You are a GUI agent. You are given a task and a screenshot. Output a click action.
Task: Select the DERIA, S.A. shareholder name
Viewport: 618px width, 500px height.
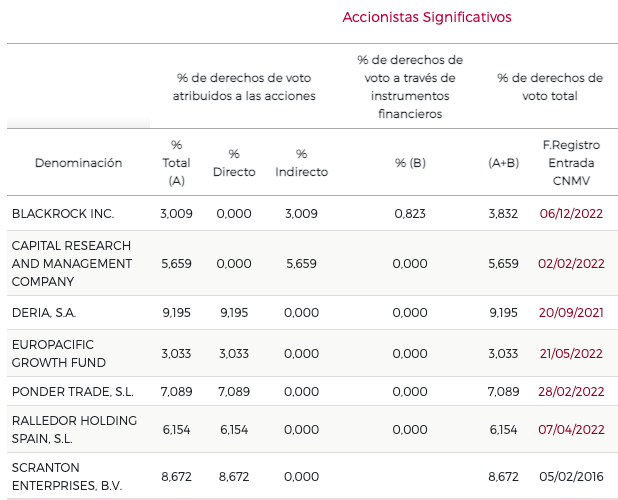[x=46, y=313]
